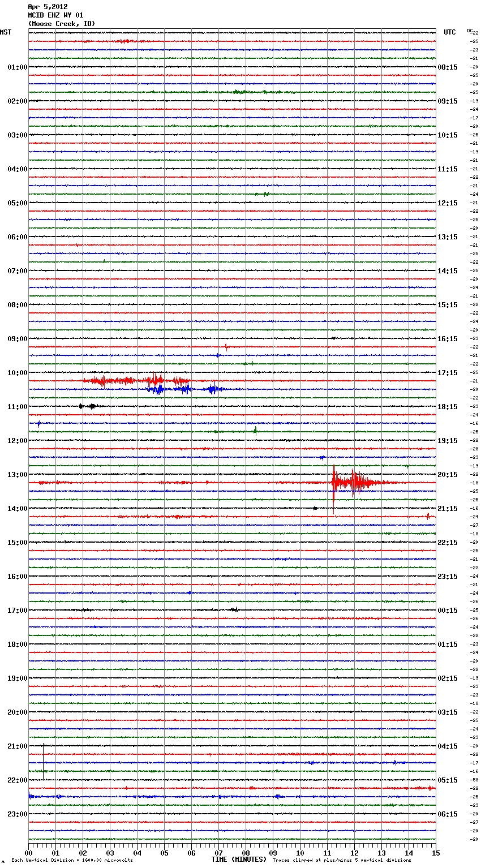The height and width of the screenshot is (868, 481).
Task: Select the 09 minute axis tick label
Action: 273,853
